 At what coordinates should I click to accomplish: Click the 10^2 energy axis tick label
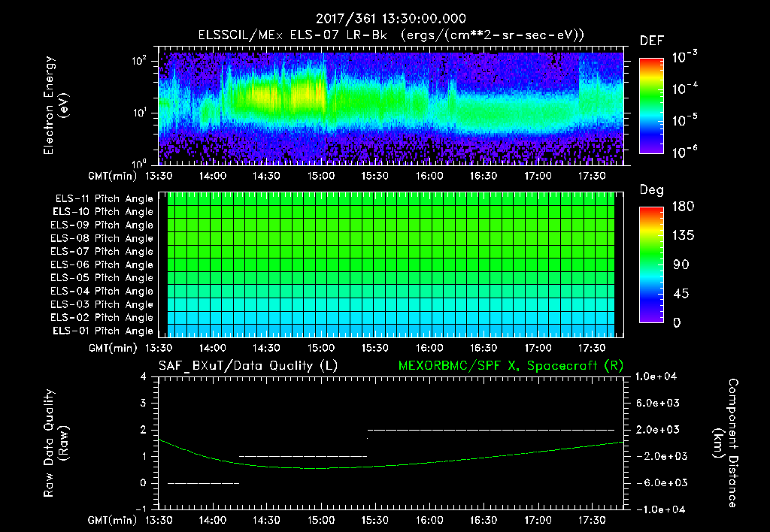139,60
